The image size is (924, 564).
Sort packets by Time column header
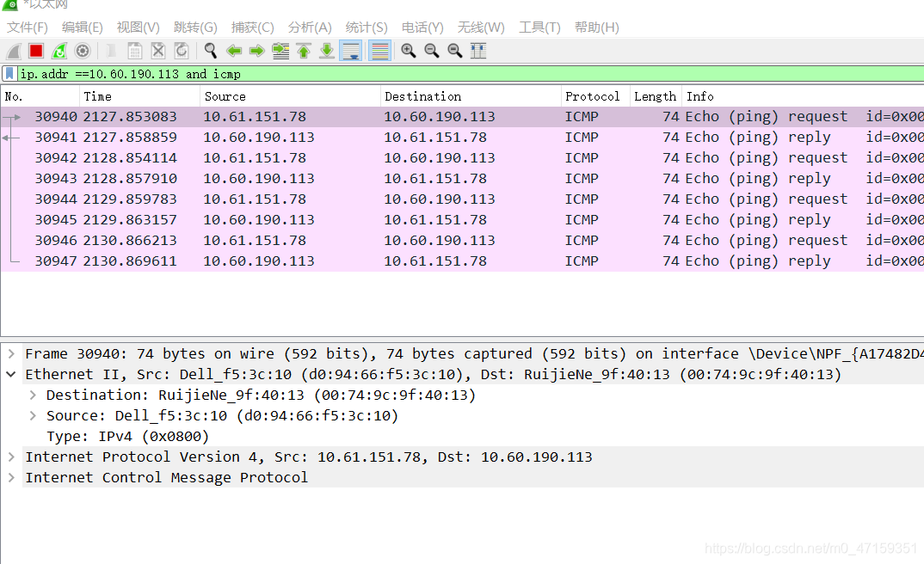pos(139,96)
